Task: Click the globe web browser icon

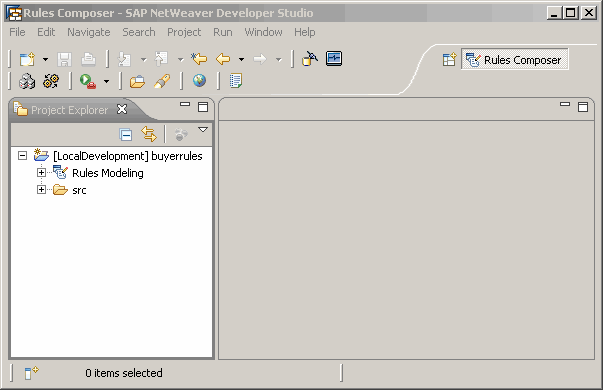Action: pyautogui.click(x=199, y=81)
